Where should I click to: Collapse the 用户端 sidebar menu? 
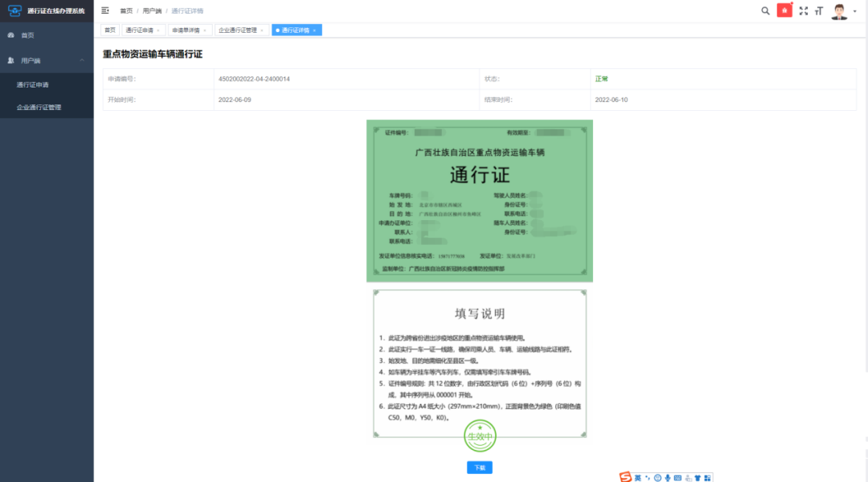tap(47, 60)
